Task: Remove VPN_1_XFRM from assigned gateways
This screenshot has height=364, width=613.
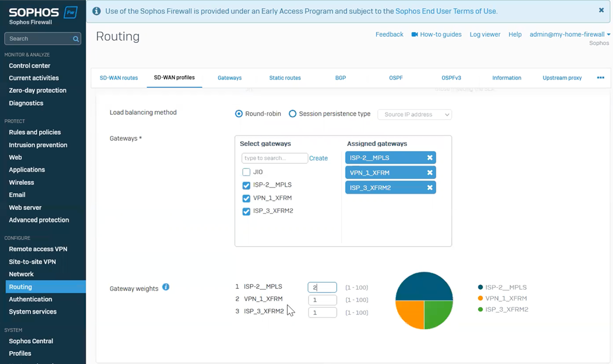Action: [x=430, y=173]
